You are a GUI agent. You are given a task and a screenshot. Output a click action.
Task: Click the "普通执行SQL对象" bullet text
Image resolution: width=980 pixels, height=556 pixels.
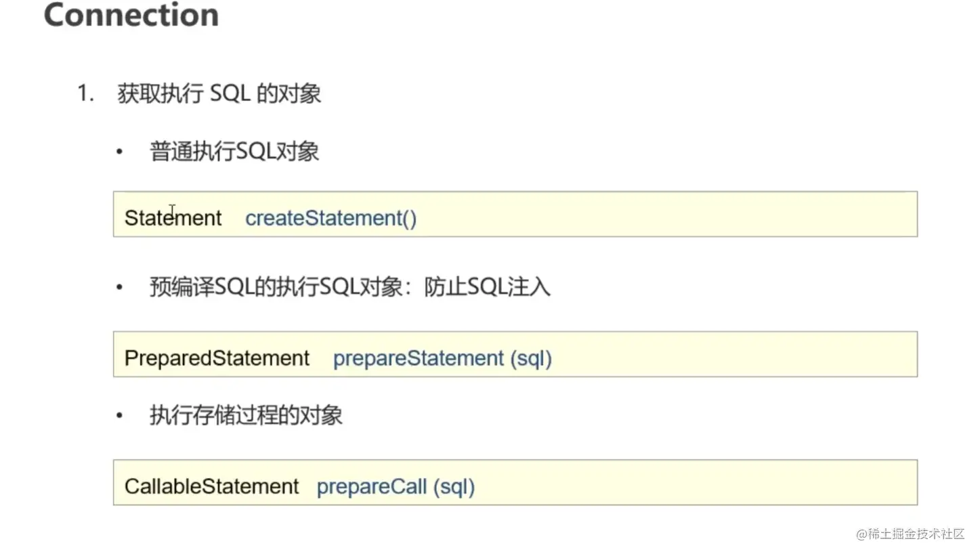point(234,152)
